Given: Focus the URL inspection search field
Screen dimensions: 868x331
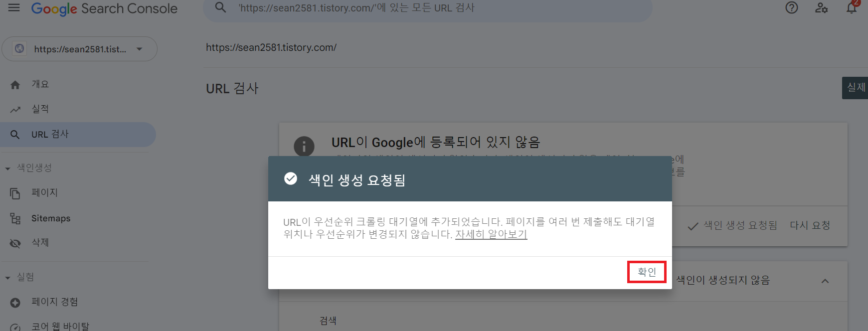Looking at the screenshot, I should (427, 9).
